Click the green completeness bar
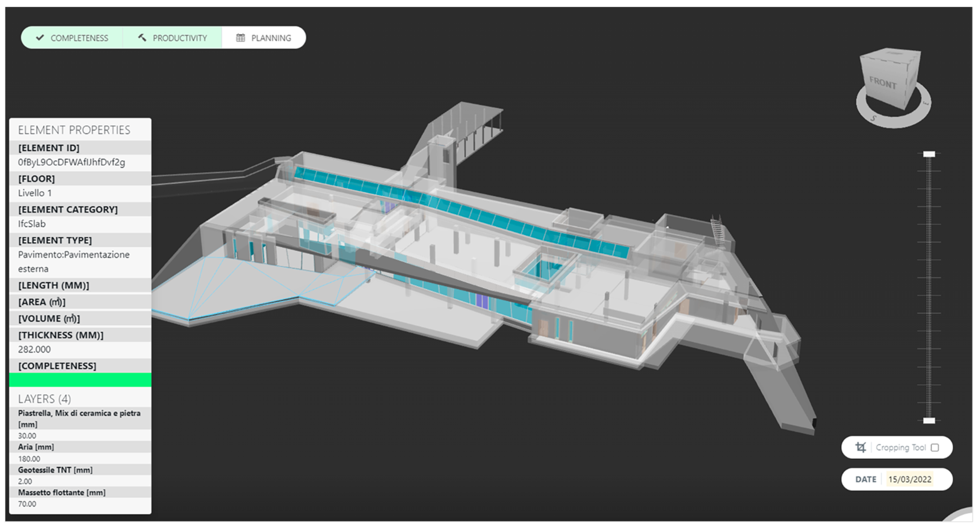 pos(80,380)
